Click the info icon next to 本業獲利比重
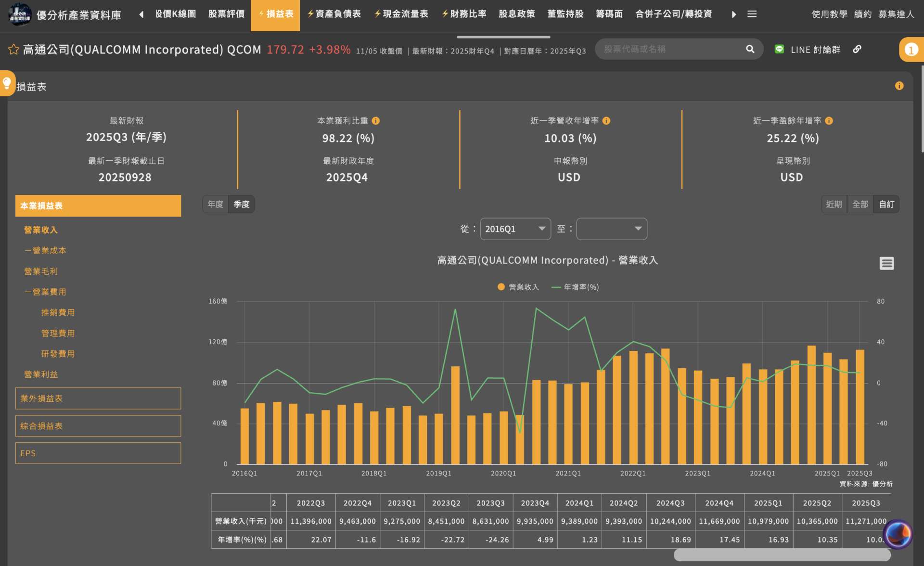 376,121
